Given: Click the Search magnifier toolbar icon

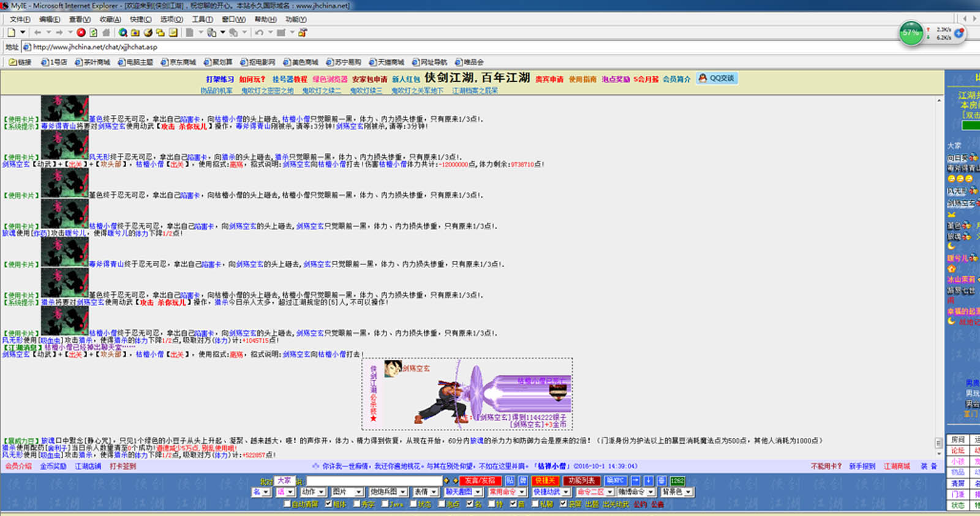Looking at the screenshot, I should pos(123,32).
